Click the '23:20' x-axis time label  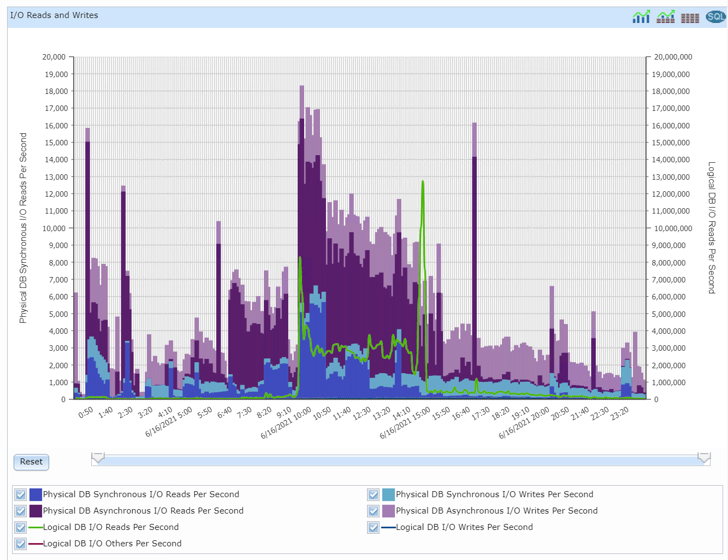pyautogui.click(x=620, y=414)
